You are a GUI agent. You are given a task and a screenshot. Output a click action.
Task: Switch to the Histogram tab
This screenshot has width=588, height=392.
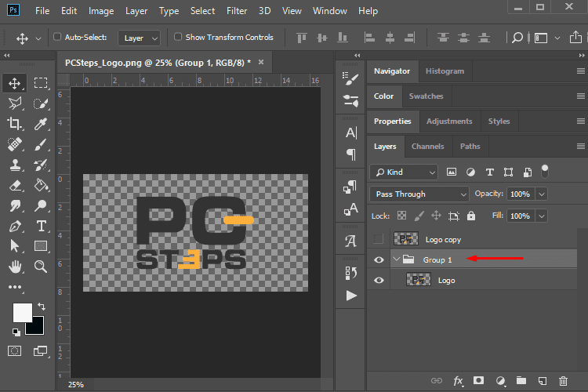tap(445, 71)
